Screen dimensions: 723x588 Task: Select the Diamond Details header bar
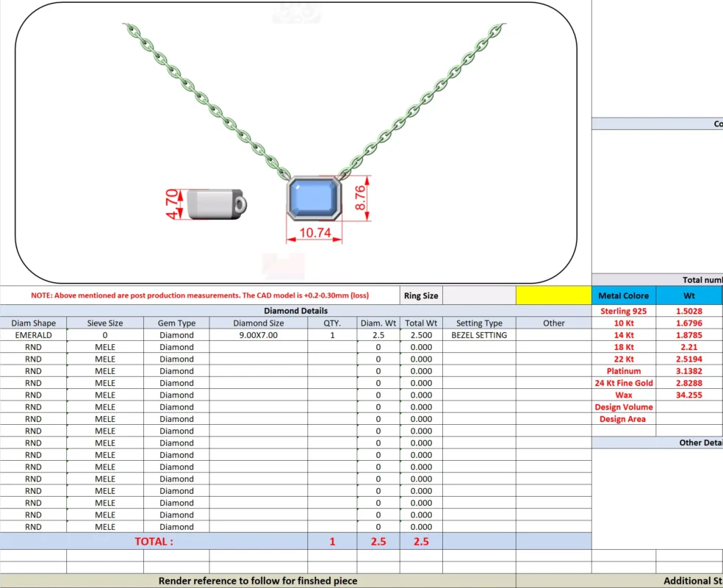point(295,311)
